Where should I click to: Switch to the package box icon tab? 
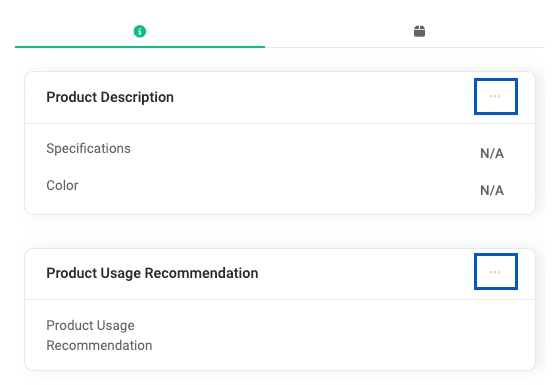[419, 31]
